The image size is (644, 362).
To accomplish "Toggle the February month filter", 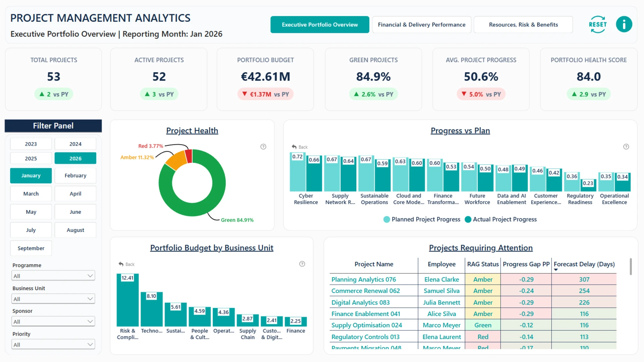I will click(x=75, y=176).
